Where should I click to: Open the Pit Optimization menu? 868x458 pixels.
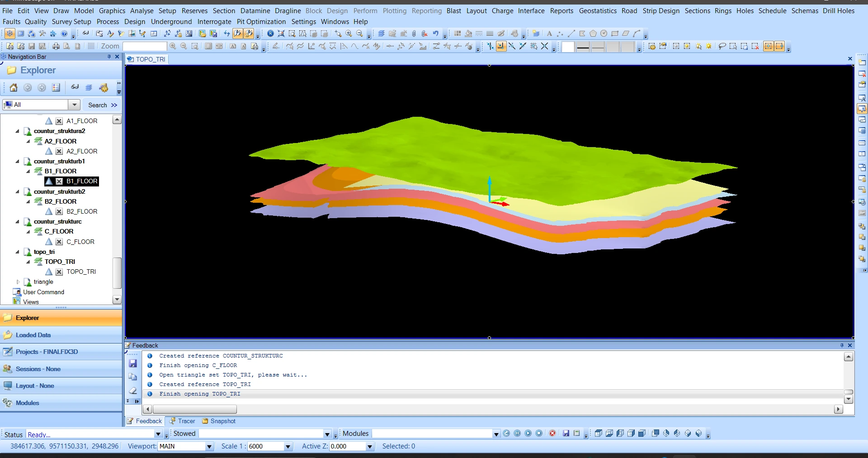(x=261, y=22)
